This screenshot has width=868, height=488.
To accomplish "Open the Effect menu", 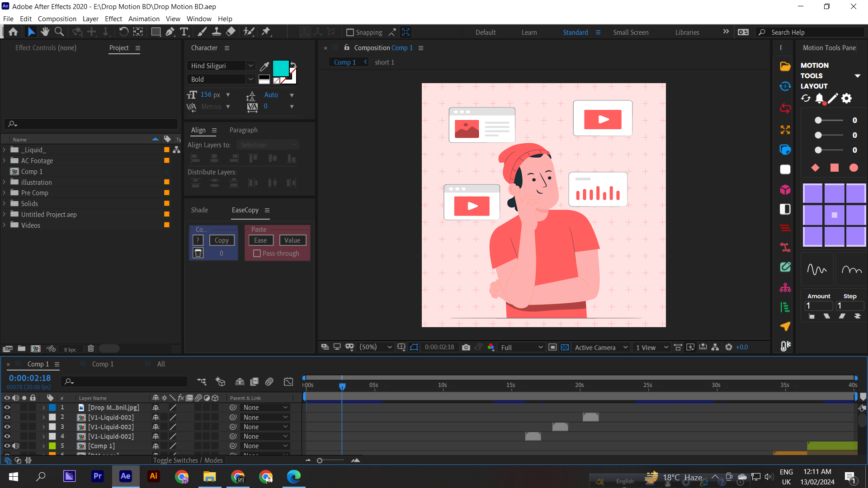I will pos(113,19).
